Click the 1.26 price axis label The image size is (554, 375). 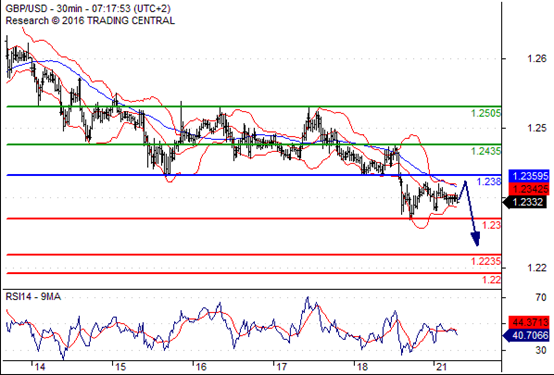coord(537,59)
